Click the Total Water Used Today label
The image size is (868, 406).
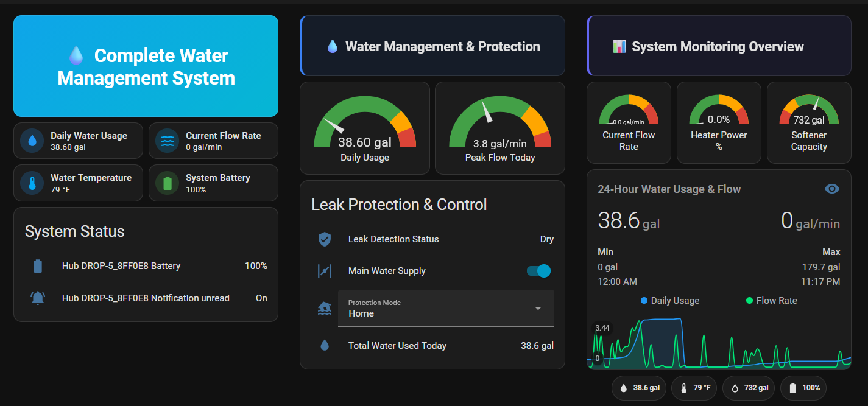click(x=397, y=346)
